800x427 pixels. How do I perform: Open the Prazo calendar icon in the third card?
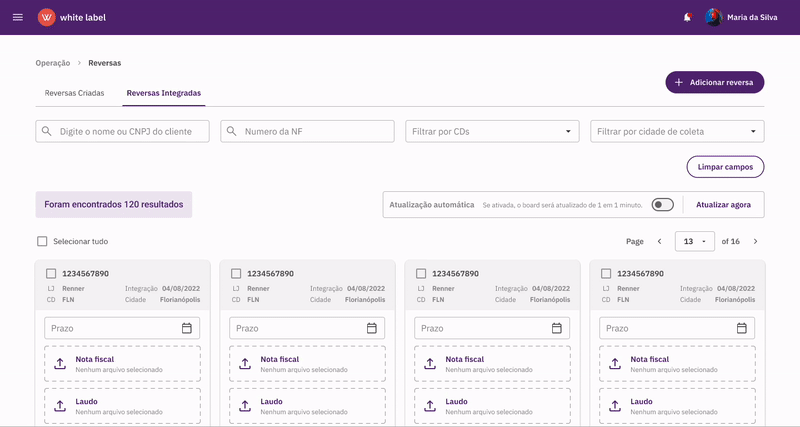(557, 328)
